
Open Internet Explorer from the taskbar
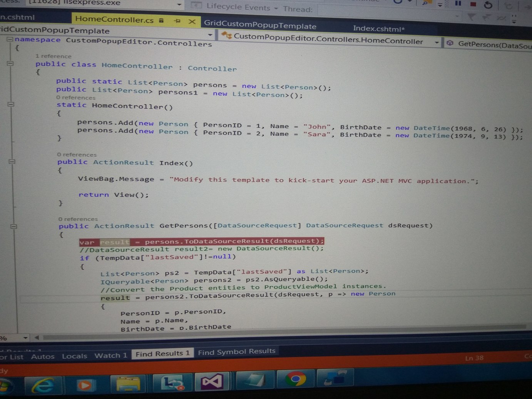pyautogui.click(x=43, y=385)
